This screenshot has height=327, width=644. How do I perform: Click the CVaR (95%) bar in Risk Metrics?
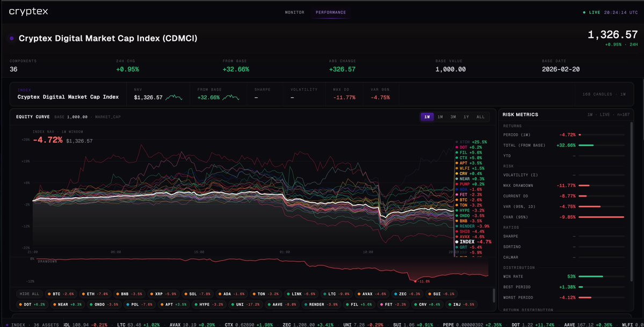point(601,217)
